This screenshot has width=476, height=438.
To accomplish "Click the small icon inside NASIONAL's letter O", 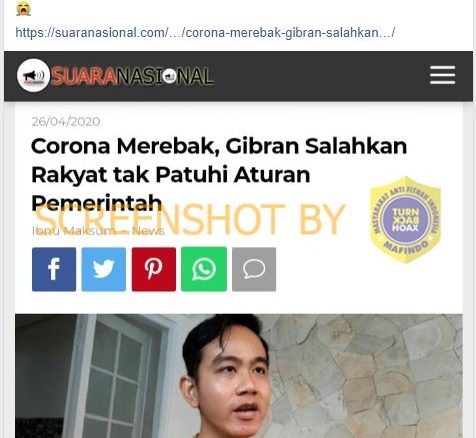I will [170, 76].
